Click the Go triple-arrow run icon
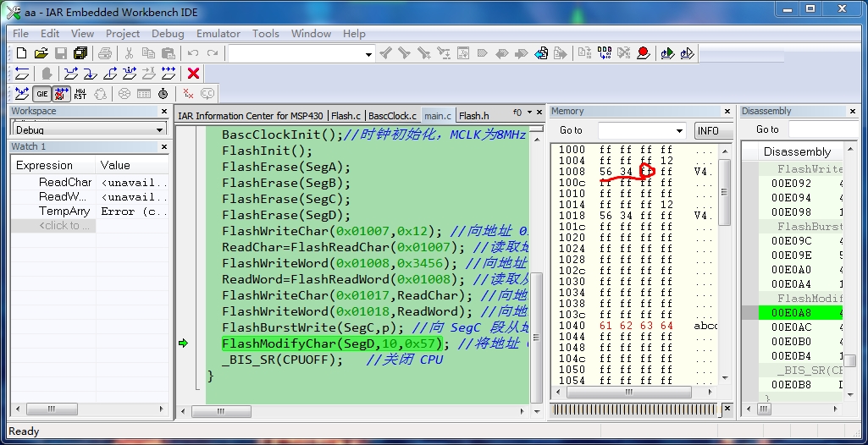Screen dimensions: 868x445 (169, 74)
